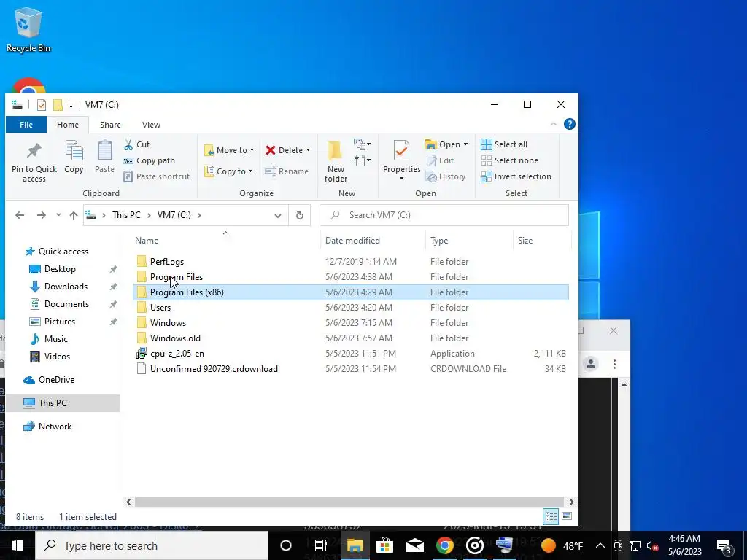The image size is (747, 560).
Task: Refresh the current folder view
Action: point(300,215)
